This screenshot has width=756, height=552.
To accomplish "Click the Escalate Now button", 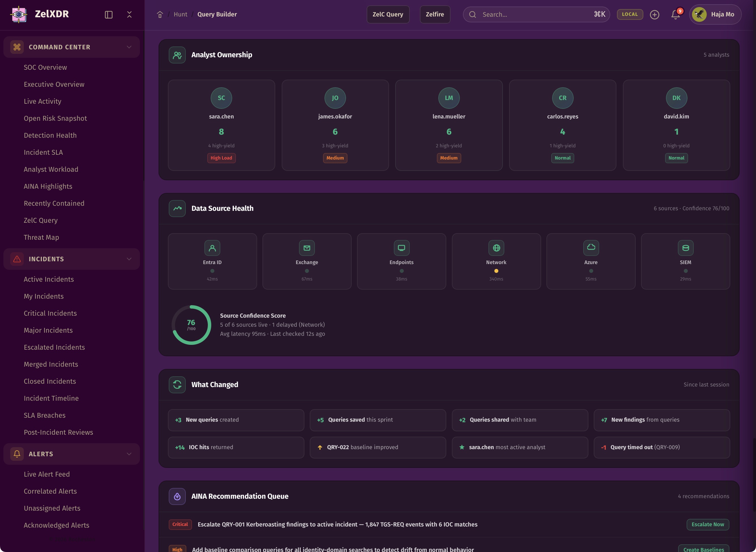I will 707,524.
